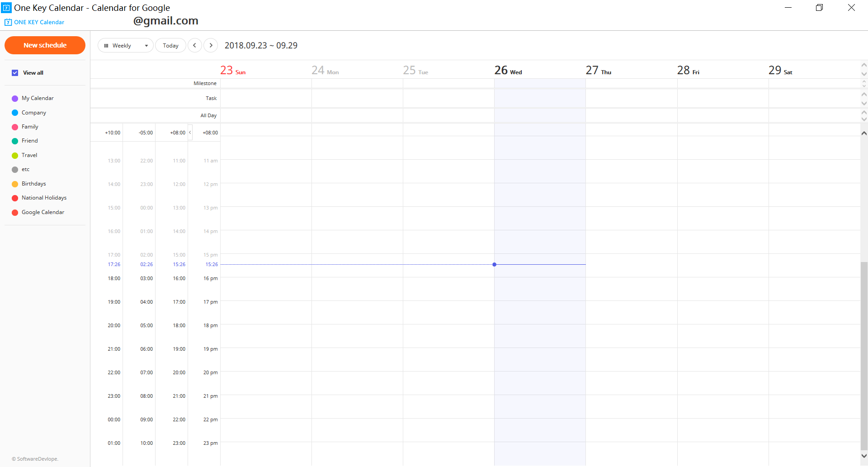Screen dimensions: 868x467
Task: Select the 23 Sun day header
Action: coord(232,71)
